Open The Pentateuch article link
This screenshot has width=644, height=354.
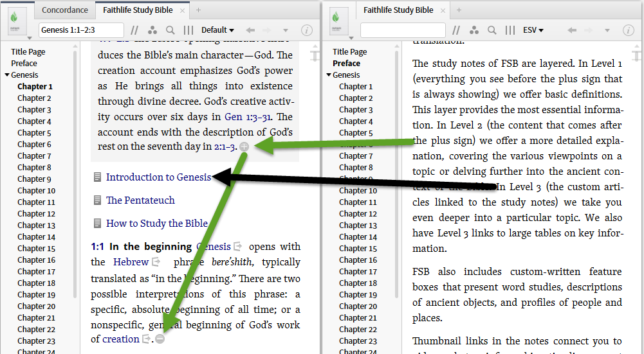[x=140, y=200]
